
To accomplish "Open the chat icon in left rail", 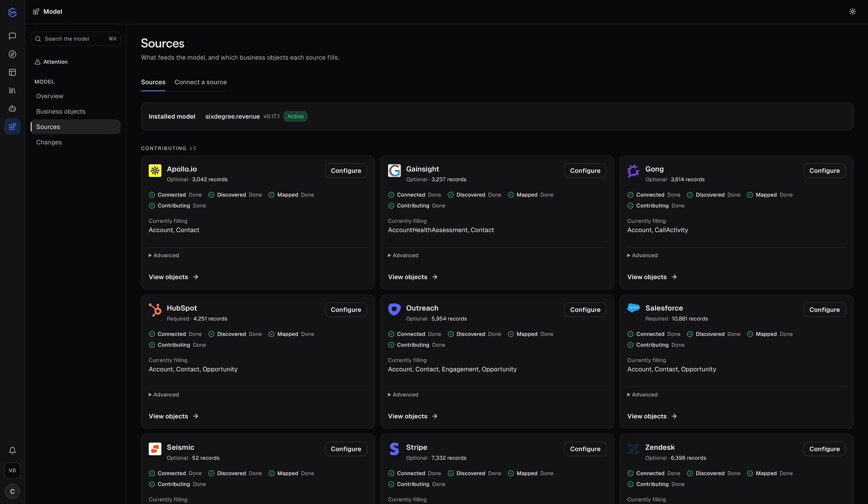I will click(x=12, y=36).
